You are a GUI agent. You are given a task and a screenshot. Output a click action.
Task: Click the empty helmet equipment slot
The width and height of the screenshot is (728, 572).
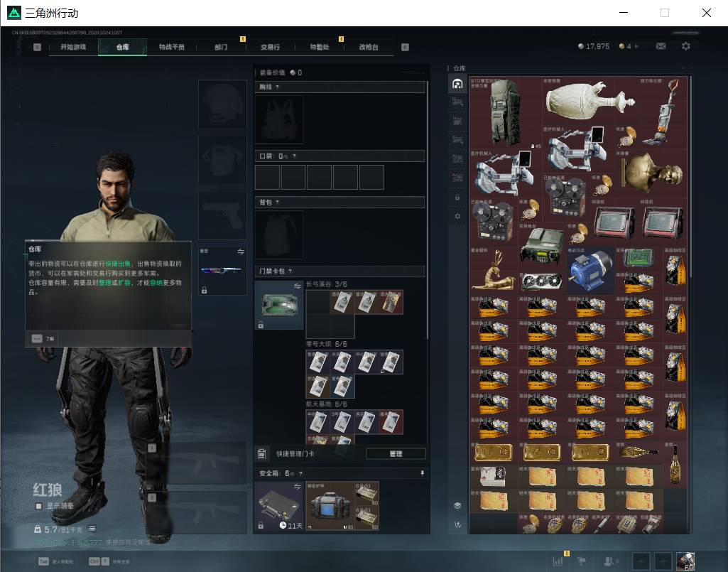coord(222,104)
